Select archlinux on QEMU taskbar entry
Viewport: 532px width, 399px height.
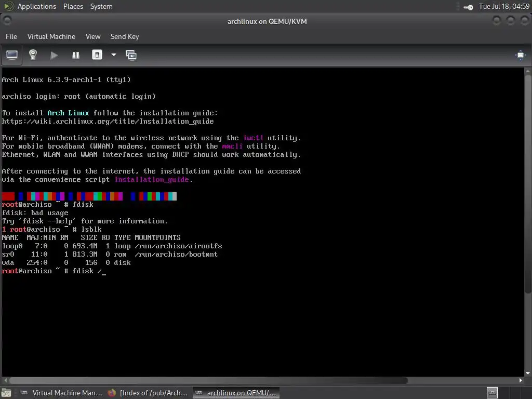click(x=236, y=393)
